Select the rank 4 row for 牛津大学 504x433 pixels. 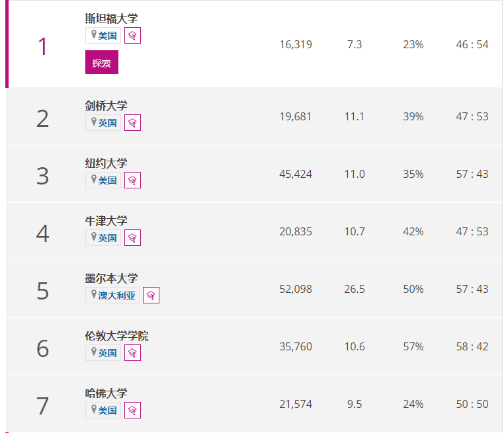pos(255,231)
